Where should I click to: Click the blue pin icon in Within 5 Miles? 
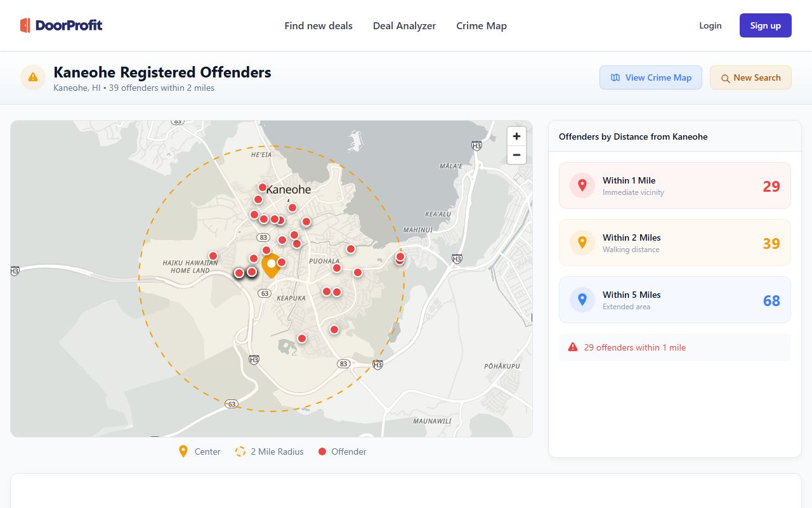coord(582,300)
